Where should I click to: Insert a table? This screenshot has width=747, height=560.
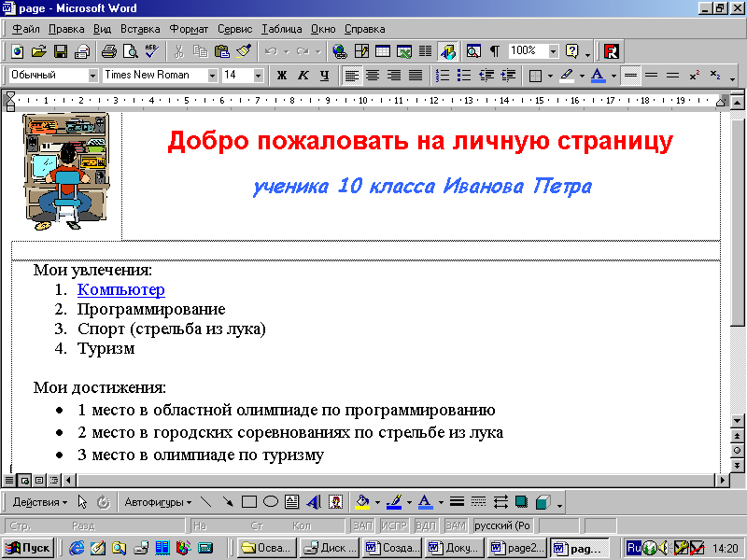pos(383,51)
